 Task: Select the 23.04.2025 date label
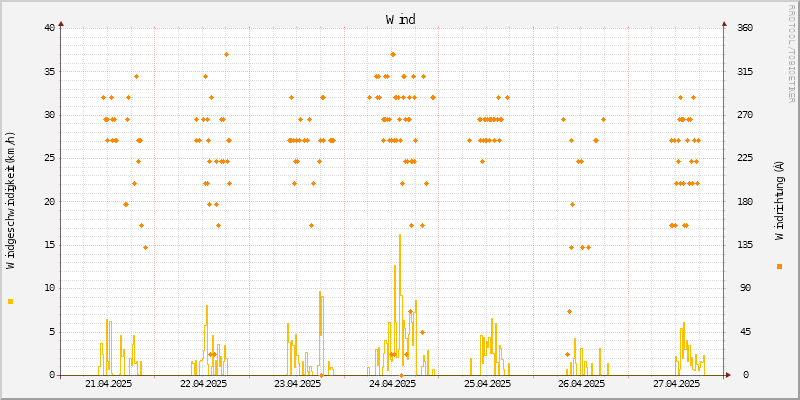pyautogui.click(x=297, y=384)
